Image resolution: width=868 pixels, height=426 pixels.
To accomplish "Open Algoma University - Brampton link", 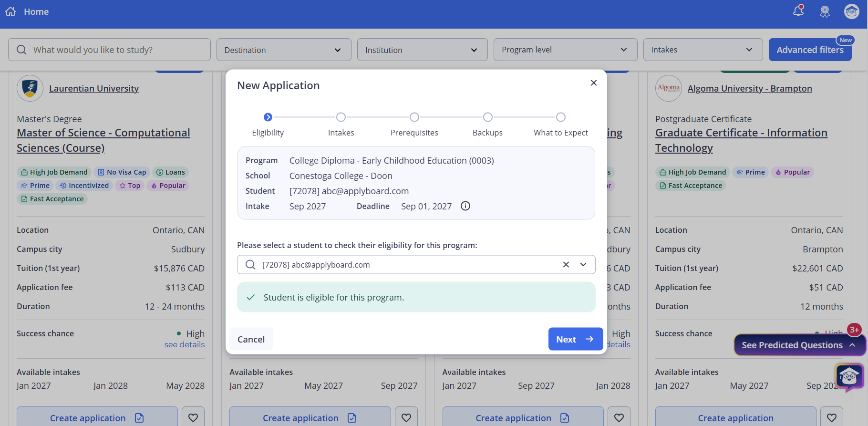I will (x=750, y=88).
